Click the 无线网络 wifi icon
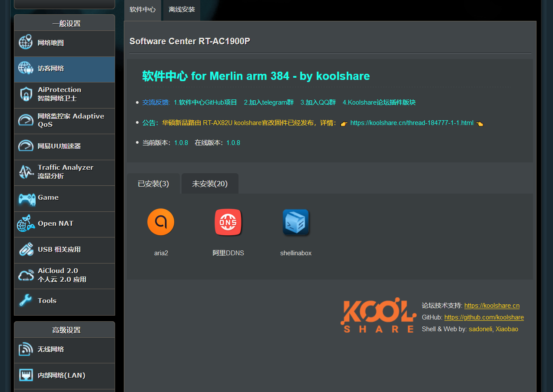Screen dimensions: 553x392 coord(26,349)
